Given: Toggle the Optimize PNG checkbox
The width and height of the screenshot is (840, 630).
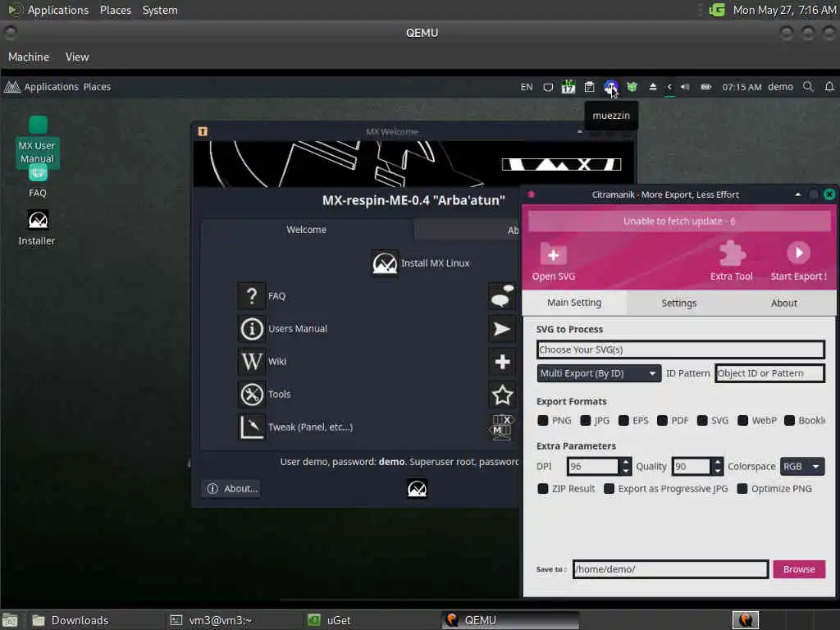Looking at the screenshot, I should (742, 489).
